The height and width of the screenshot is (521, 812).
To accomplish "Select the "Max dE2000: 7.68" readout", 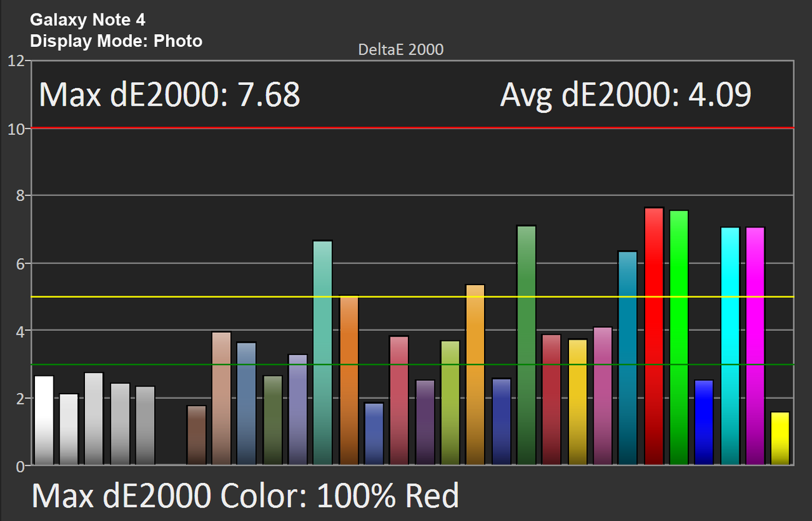I will 169,95.
